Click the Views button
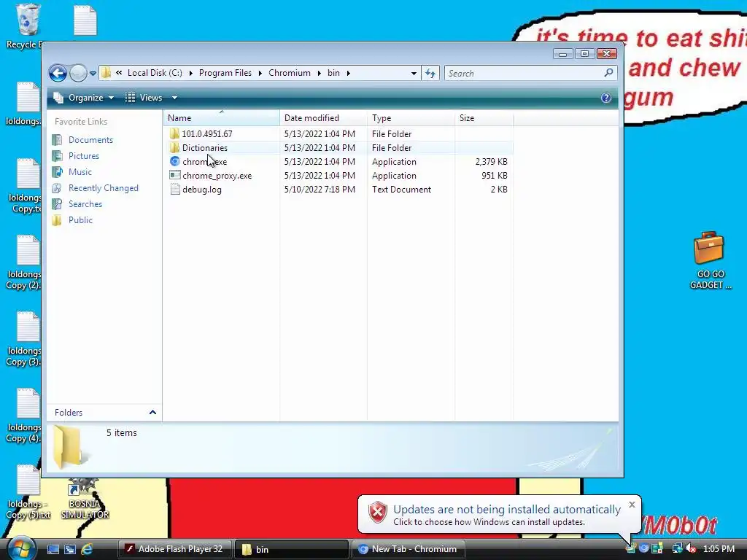Screen dimensions: 747x560 tap(144, 98)
